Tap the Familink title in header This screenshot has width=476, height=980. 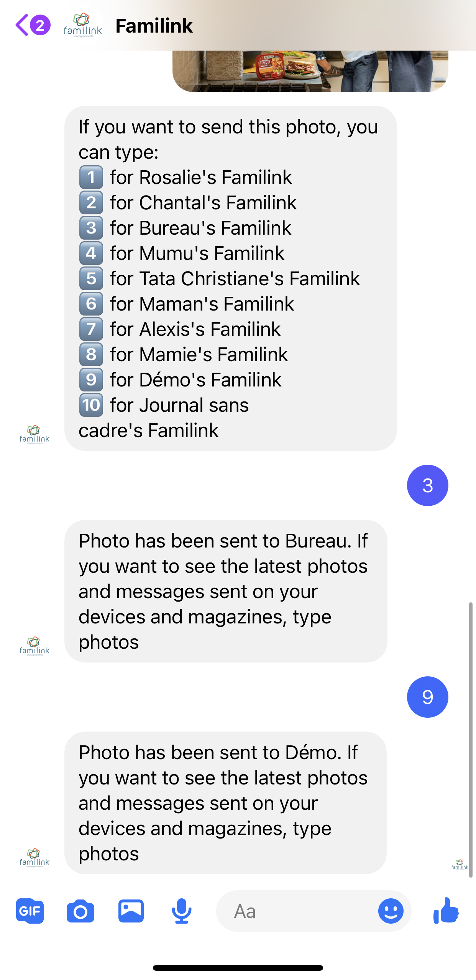coord(154,26)
